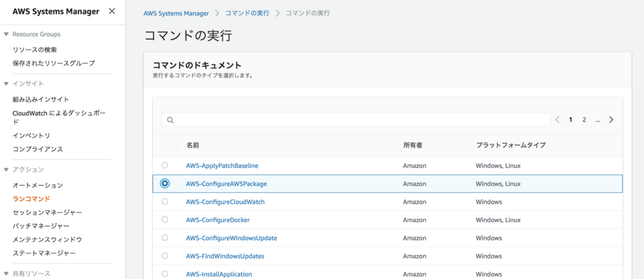Focus the command document search field

click(x=356, y=120)
